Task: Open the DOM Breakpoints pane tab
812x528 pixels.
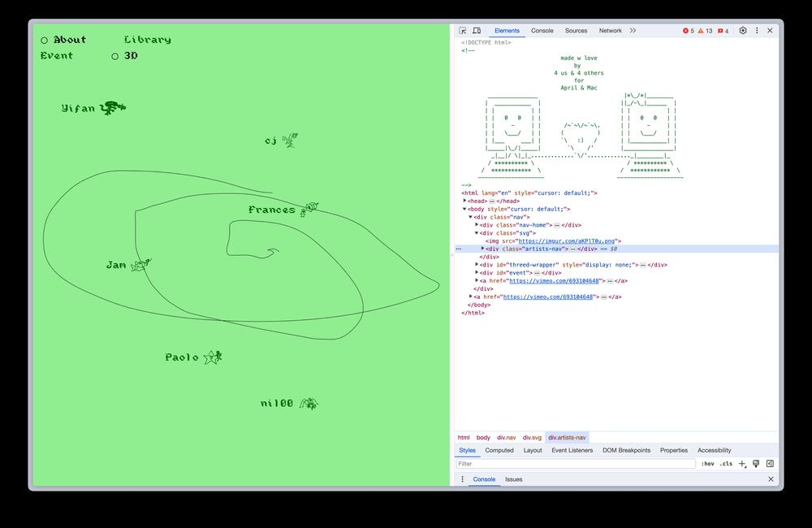Action: pyautogui.click(x=627, y=450)
